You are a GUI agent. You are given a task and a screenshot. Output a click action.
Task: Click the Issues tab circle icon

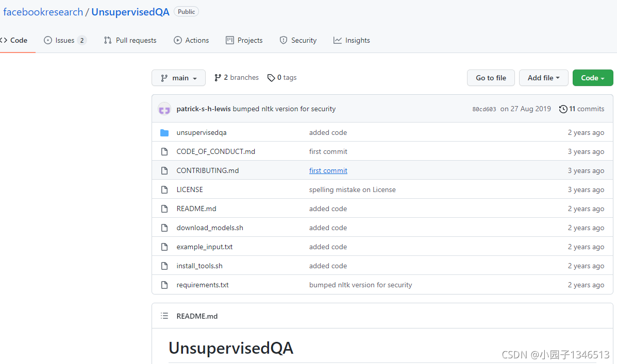point(47,40)
